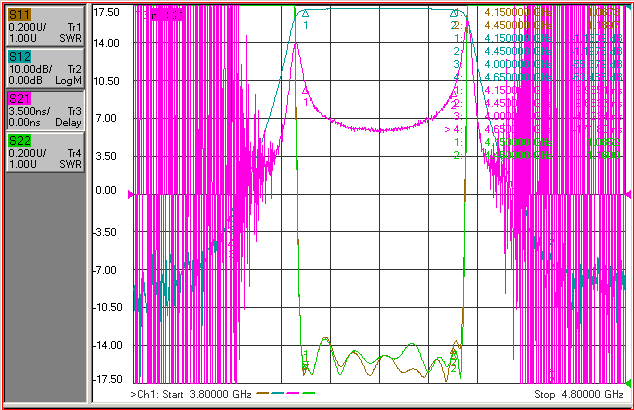Select active magenta marker 4 readout row
This screenshot has height=410, width=634.
pyautogui.click(x=534, y=129)
